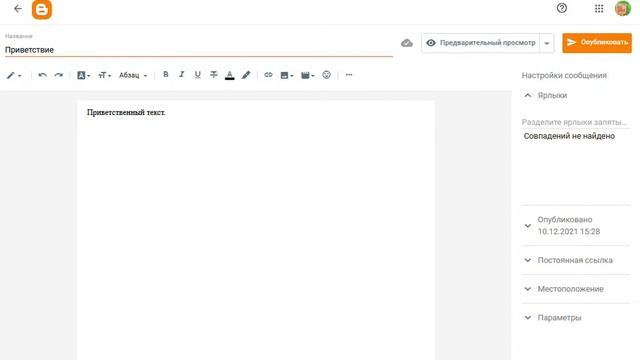Open the preview button dropdown arrow

coord(547,43)
